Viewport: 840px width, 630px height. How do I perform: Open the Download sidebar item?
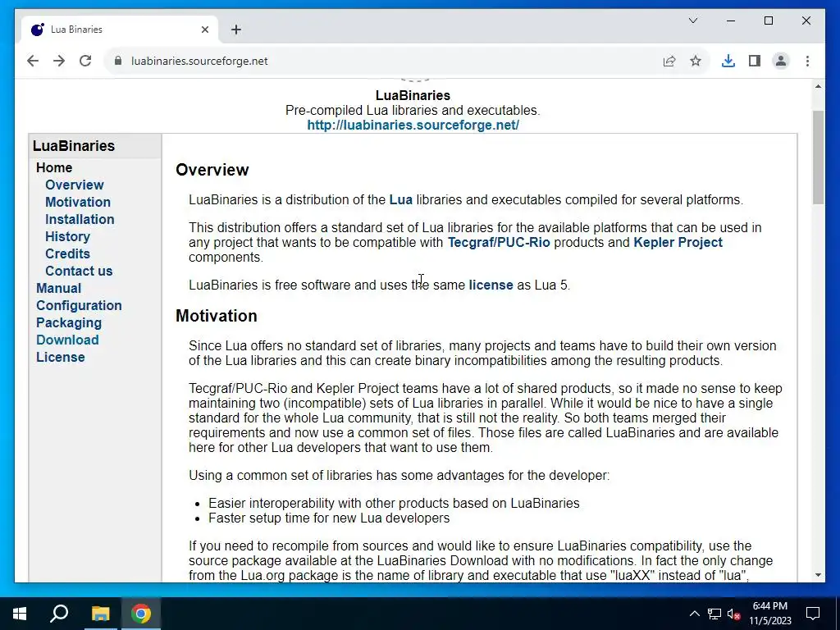(x=67, y=340)
